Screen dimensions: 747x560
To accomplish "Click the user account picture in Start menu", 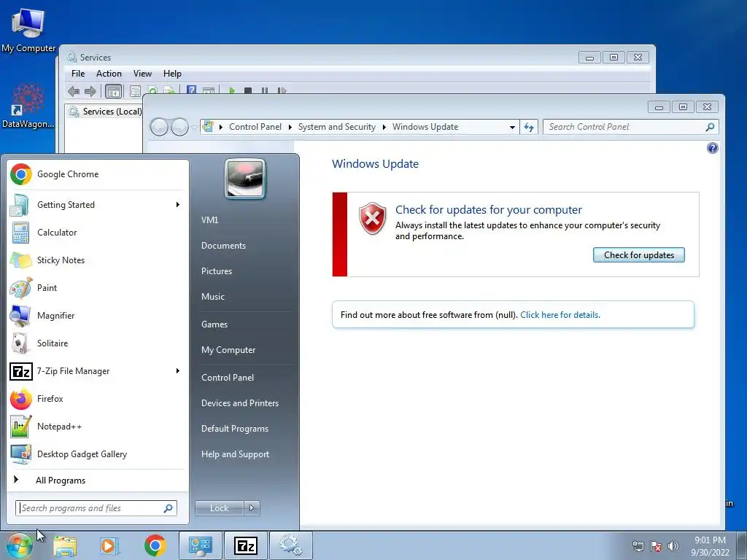I will (x=245, y=179).
